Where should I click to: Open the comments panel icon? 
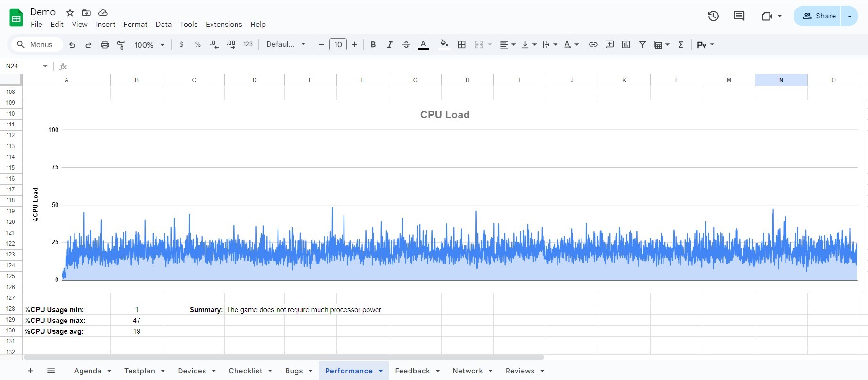point(738,16)
